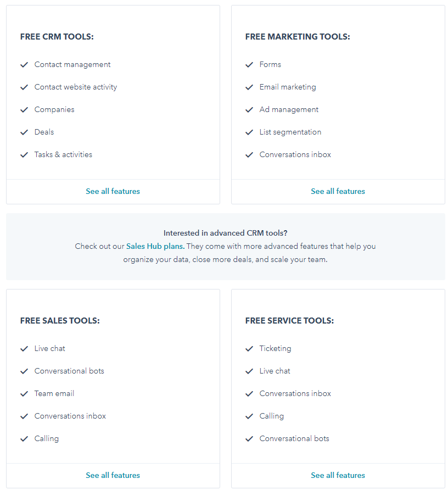
Task: Open See all features under Free CRM Tools
Action: click(x=113, y=191)
